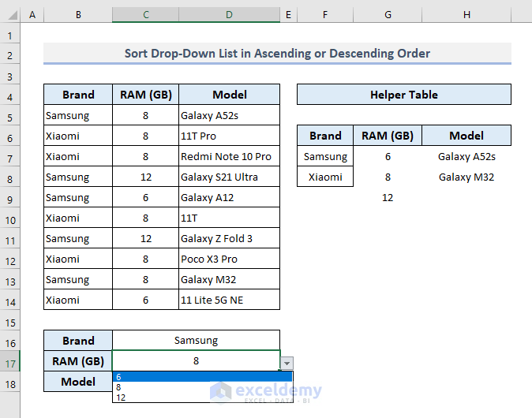Select column H header
The width and height of the screenshot is (532, 418).
[466, 15]
